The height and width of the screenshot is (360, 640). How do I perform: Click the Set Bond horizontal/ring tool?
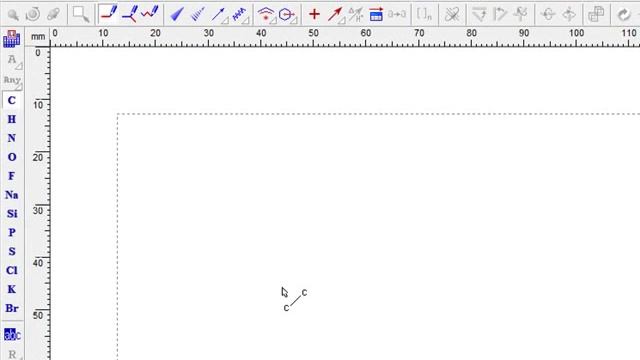287,15
